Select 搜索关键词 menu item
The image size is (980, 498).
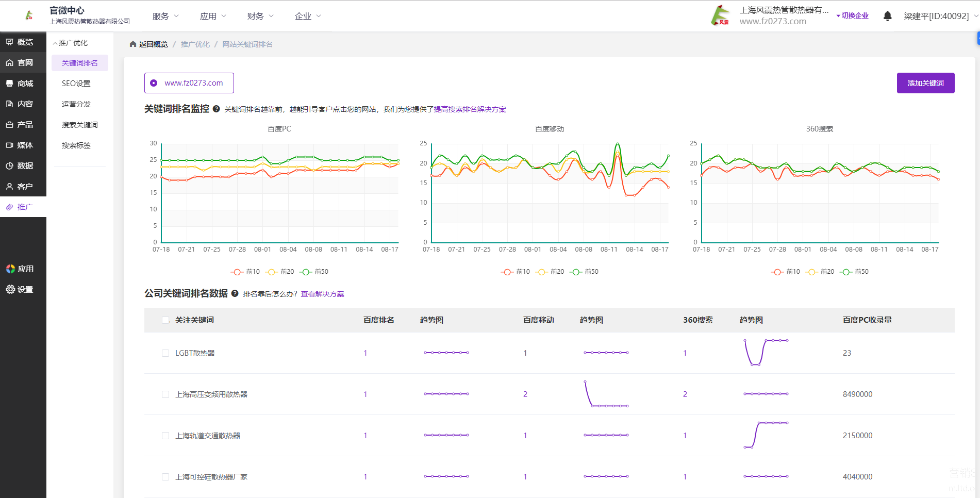pyautogui.click(x=79, y=125)
